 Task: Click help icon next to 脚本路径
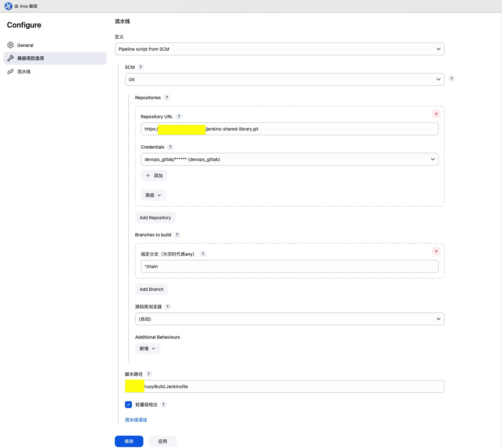pos(148,374)
